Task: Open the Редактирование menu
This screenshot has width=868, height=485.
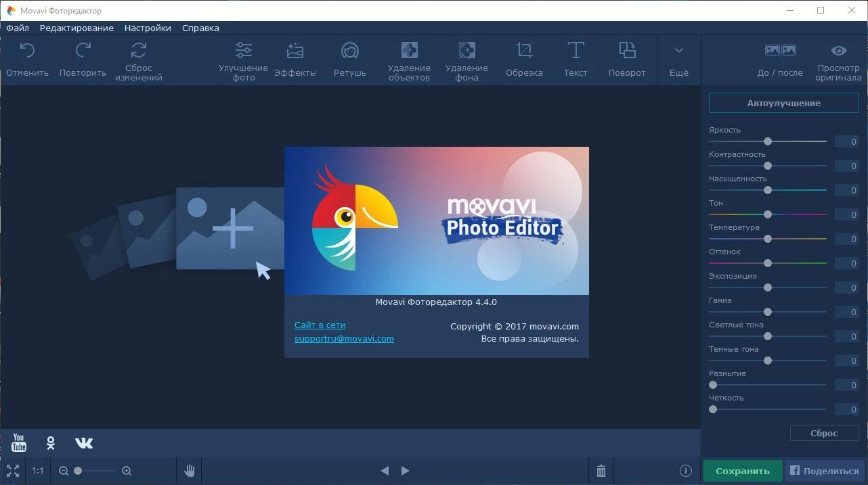Action: coord(77,28)
